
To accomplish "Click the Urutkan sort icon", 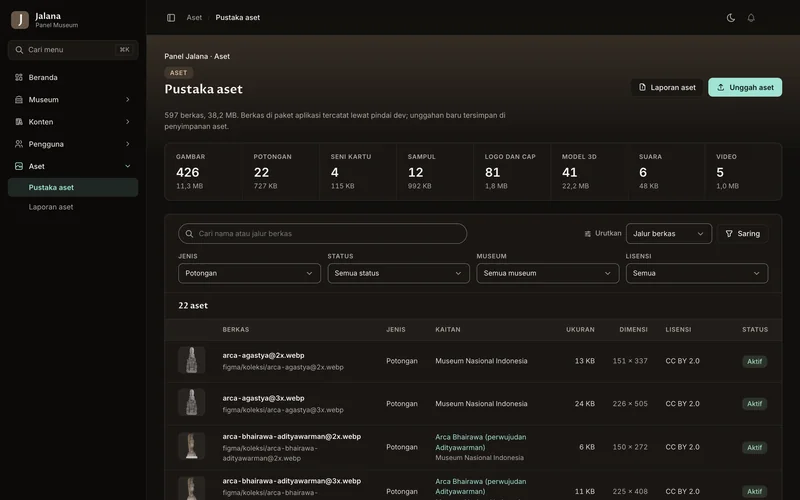I will (588, 234).
